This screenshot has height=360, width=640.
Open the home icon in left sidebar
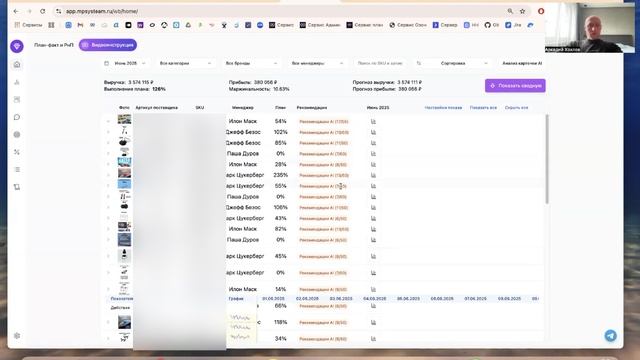click(17, 64)
